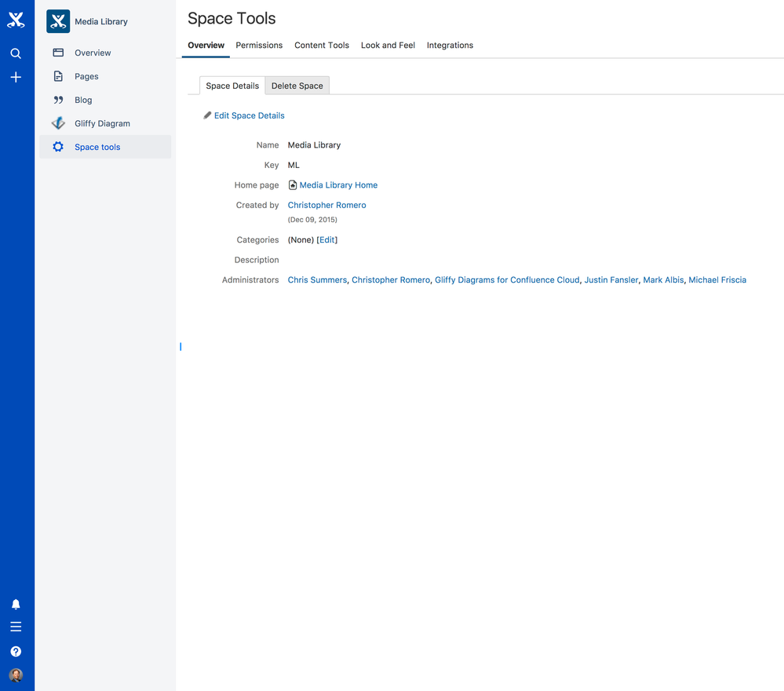Open Gliffy Diagrams for Confluence Cloud administrator link
Screen dimensions: 784x691
[507, 280]
